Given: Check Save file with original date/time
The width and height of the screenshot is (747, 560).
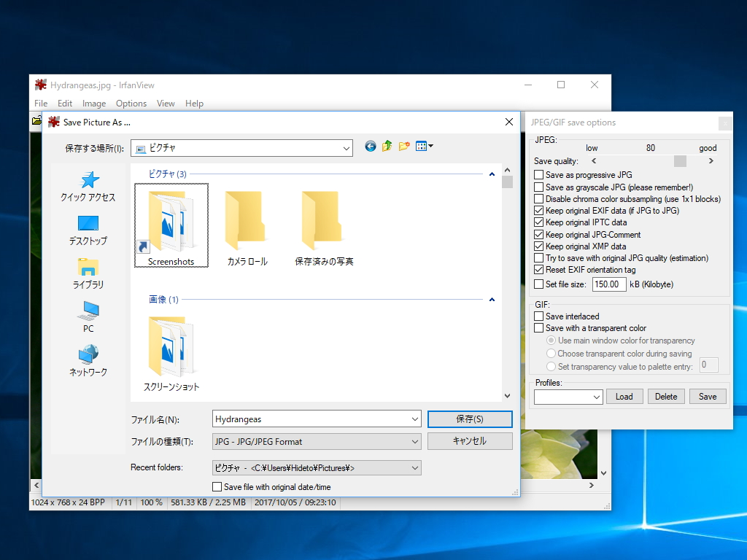Looking at the screenshot, I should pos(217,486).
